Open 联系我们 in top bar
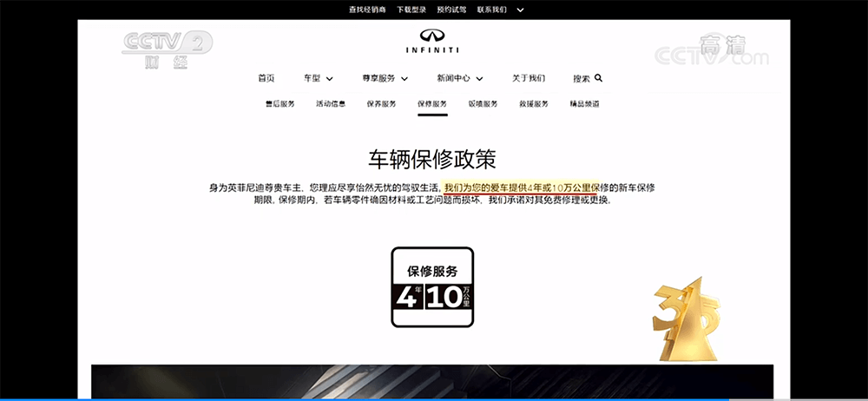The image size is (868, 401). point(491,10)
